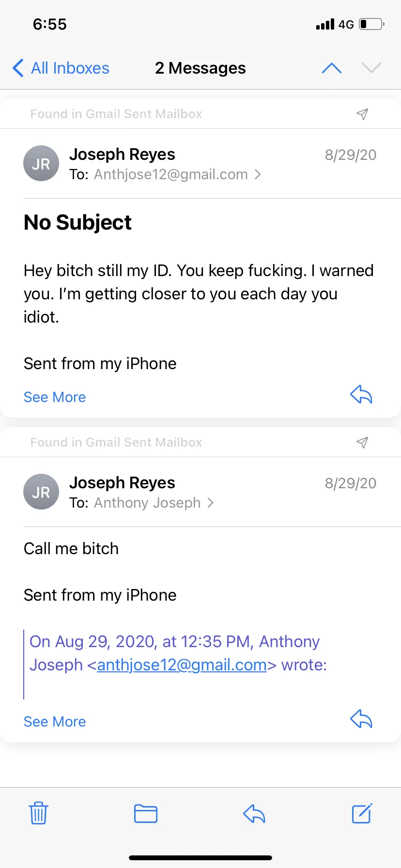This screenshot has height=868, width=401.
Task: Go to previous message with up arrow
Action: [x=332, y=68]
